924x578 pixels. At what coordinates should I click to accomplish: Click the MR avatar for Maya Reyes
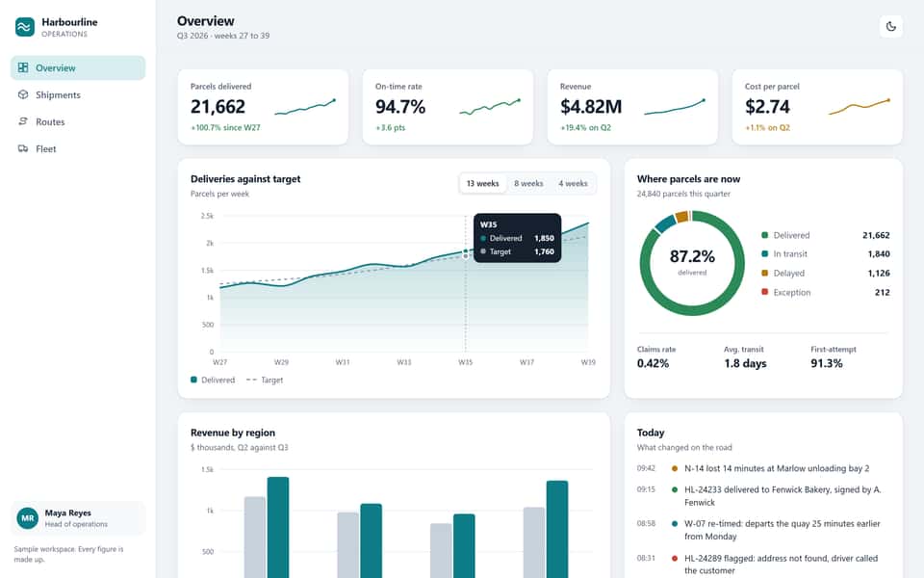(28, 518)
